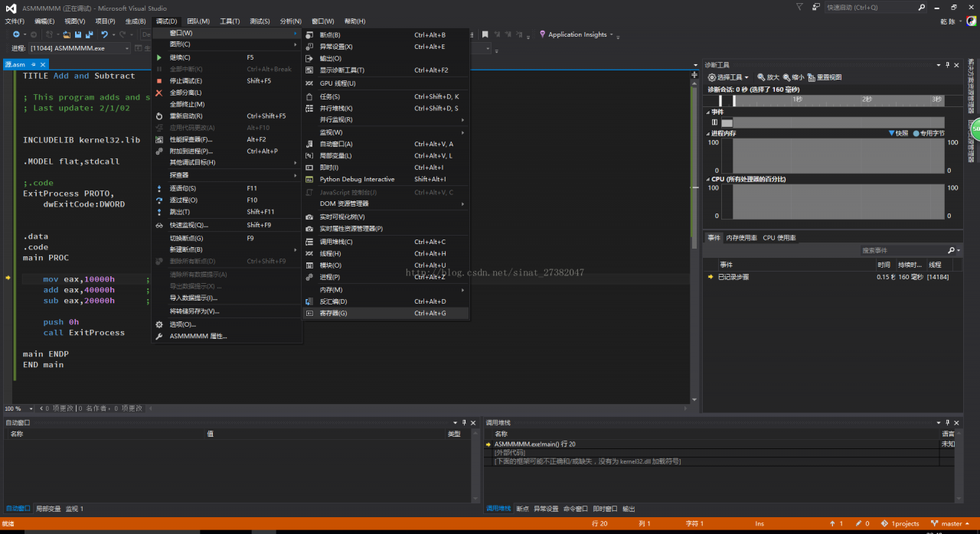The image size is (980, 534).
Task: Switch to the 内存使用率 tab
Action: point(741,238)
